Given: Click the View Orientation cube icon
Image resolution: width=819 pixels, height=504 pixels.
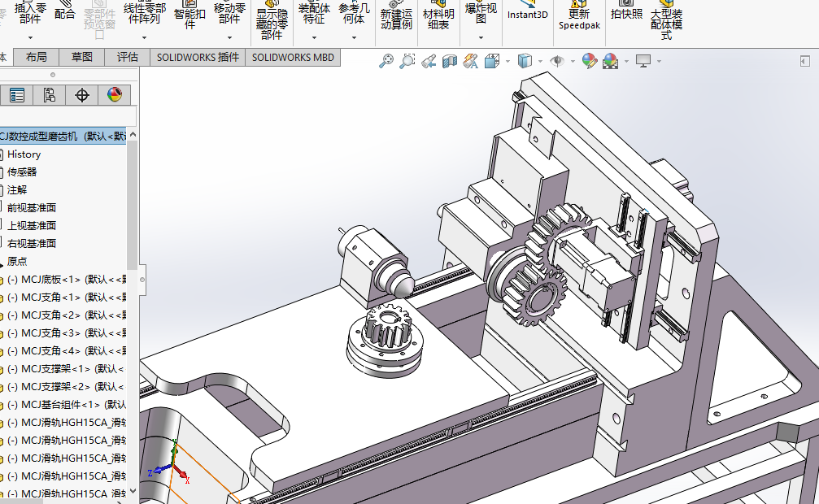Looking at the screenshot, I should [x=491, y=61].
